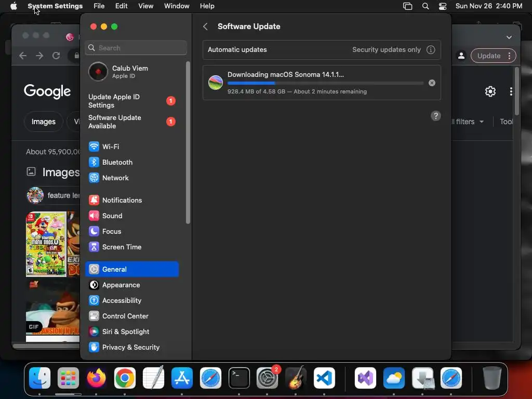The width and height of the screenshot is (532, 399).
Task: Open Appearance settings
Action: (x=131, y=285)
